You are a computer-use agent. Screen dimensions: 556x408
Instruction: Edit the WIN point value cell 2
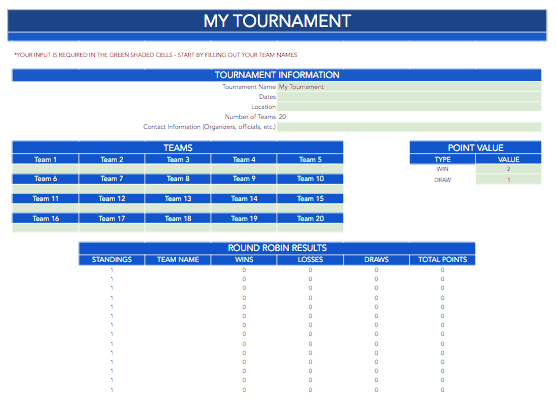click(x=508, y=169)
